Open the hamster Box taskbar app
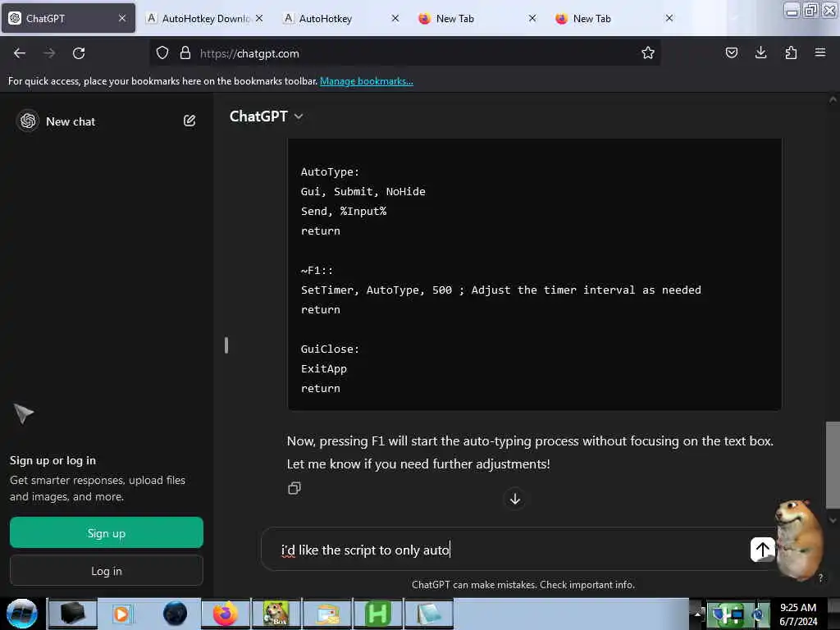 276,614
